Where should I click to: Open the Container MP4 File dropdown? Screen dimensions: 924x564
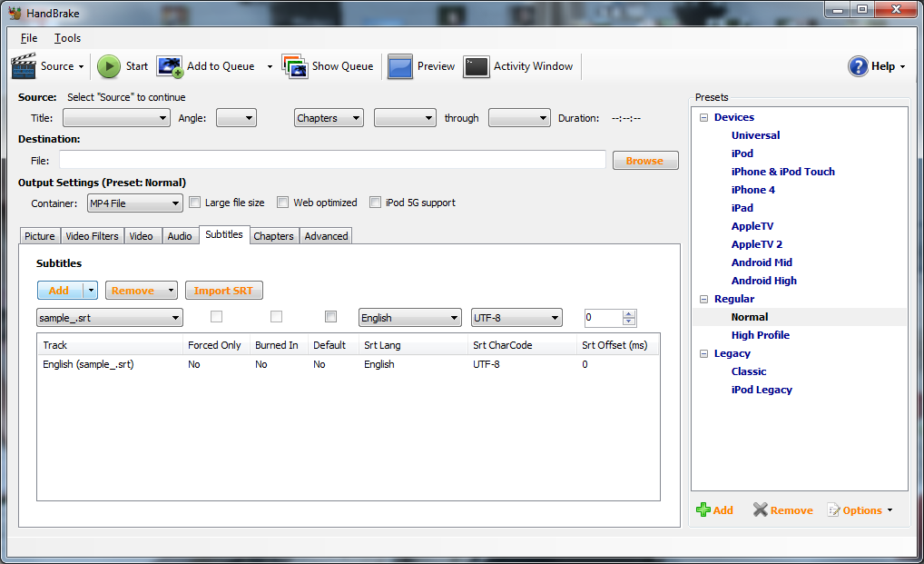pyautogui.click(x=134, y=203)
